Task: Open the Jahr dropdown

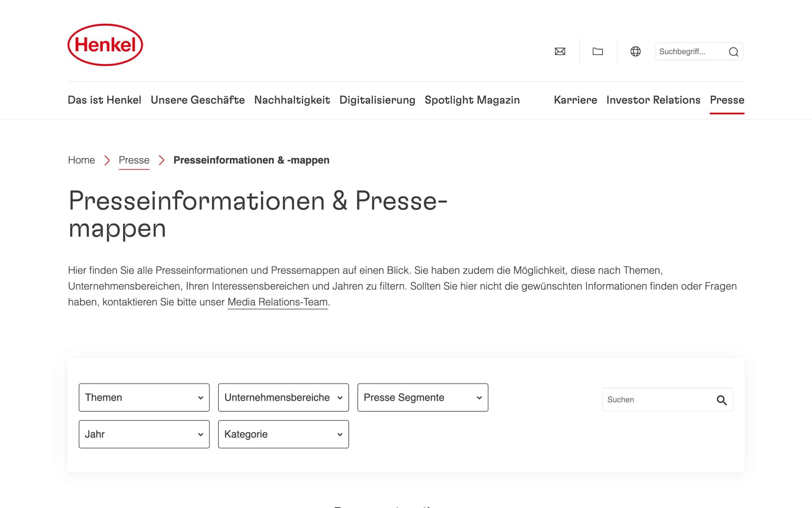Action: (x=144, y=434)
